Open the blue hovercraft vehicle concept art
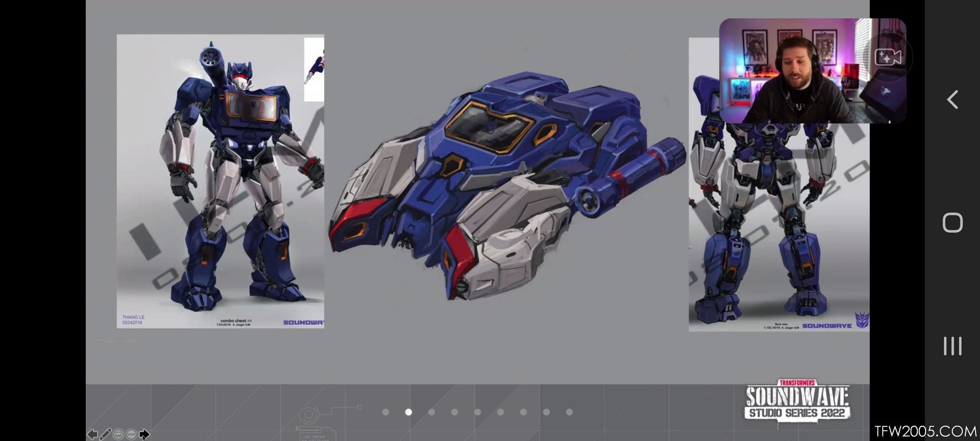 [x=508, y=187]
